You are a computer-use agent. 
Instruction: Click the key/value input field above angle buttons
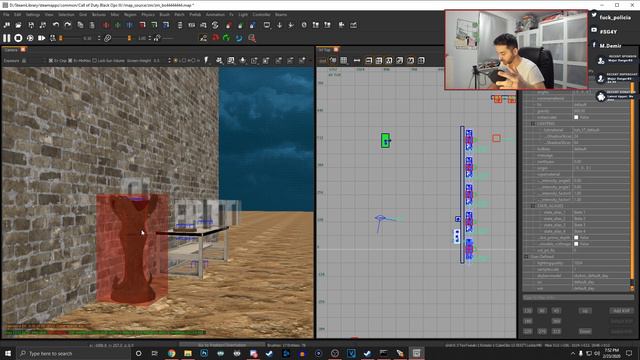coord(578,297)
